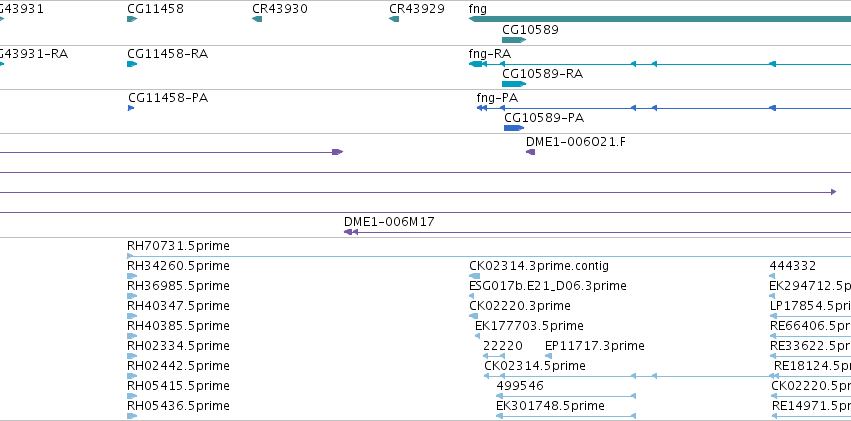Click the RH05436.5prime EST label
851x421 pixels.
[x=178, y=406]
